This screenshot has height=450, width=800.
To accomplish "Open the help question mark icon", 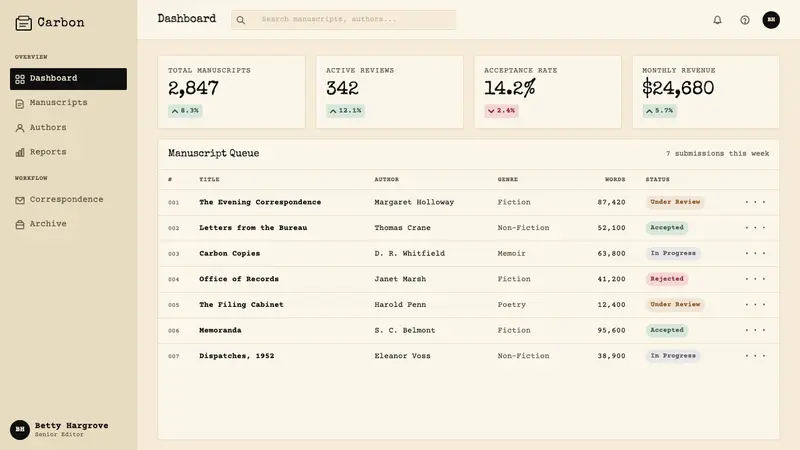I will [745, 20].
